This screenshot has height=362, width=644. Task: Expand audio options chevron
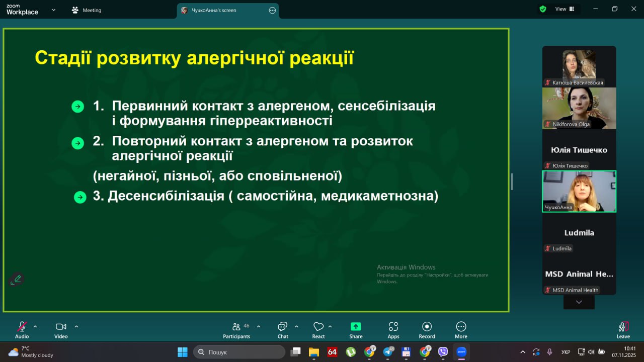click(x=35, y=326)
